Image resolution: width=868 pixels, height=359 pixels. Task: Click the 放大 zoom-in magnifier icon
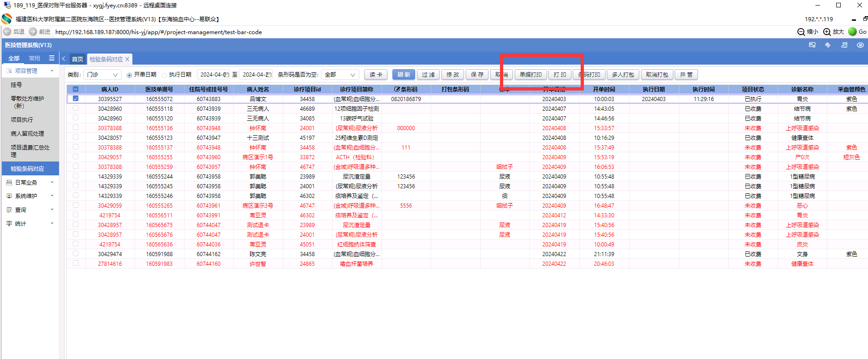coord(827,32)
